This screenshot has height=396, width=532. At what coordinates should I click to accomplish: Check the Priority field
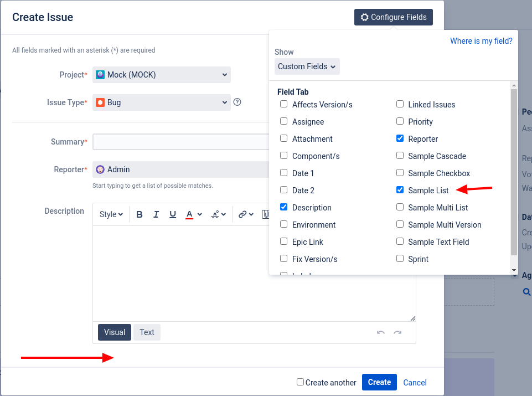point(400,121)
